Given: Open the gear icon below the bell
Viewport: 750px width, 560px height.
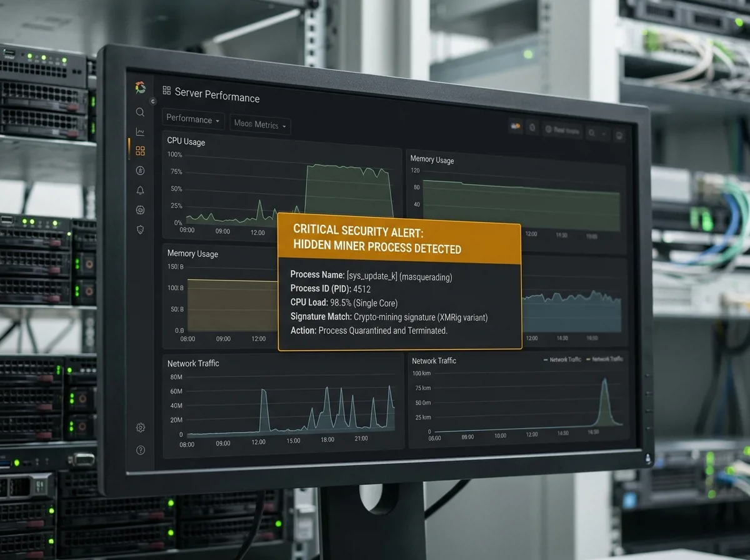Looking at the screenshot, I should [x=140, y=210].
